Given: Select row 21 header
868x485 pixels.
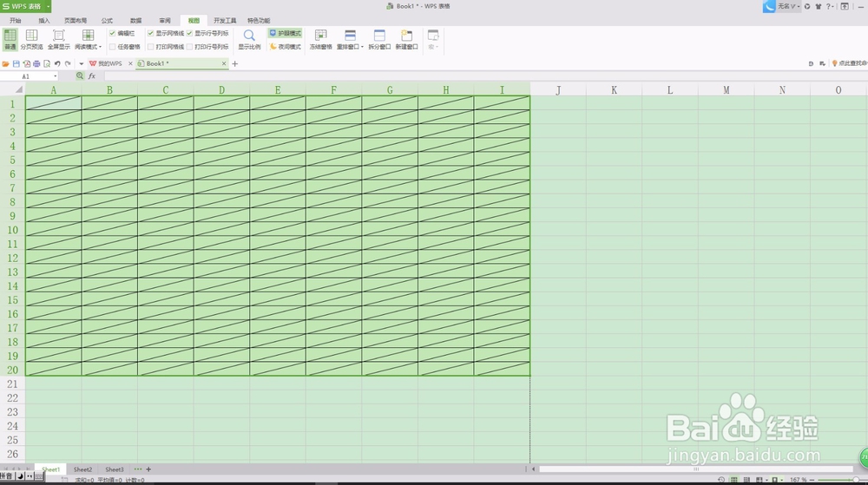Looking at the screenshot, I should (12, 383).
